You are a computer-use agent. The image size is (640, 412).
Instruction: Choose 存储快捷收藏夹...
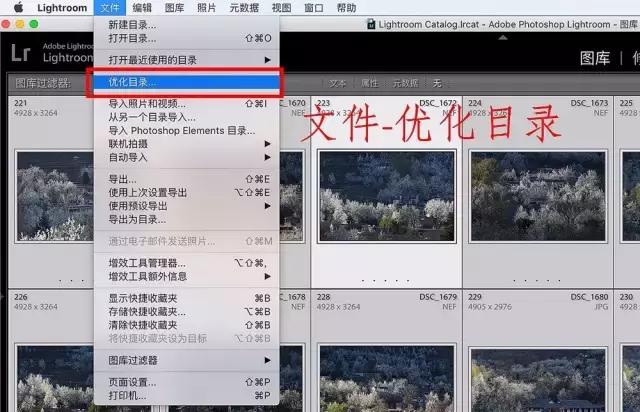coord(187,312)
